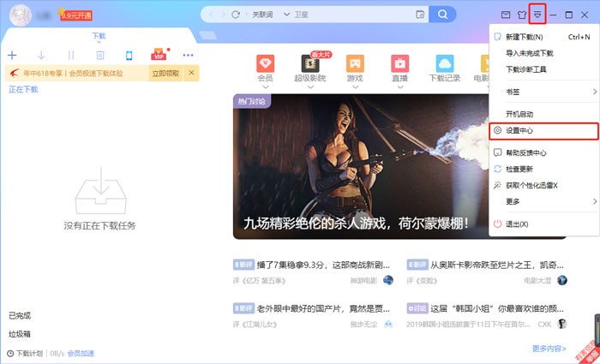
Task: Expand the chevron under 游戏
Action: (x=355, y=87)
